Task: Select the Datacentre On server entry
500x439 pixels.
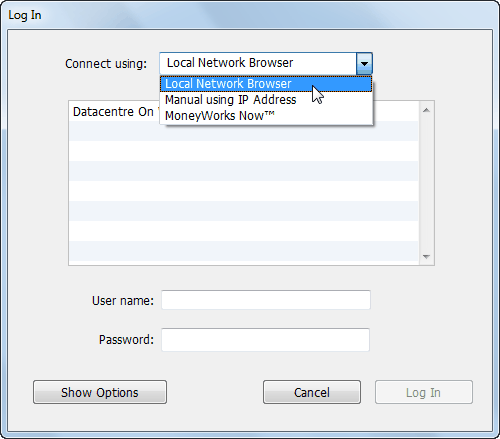Action: click(x=114, y=112)
